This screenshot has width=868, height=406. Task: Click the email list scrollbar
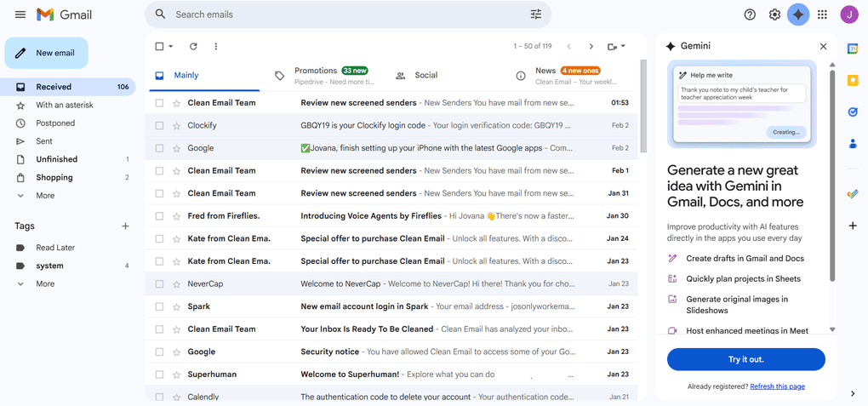tap(642, 106)
